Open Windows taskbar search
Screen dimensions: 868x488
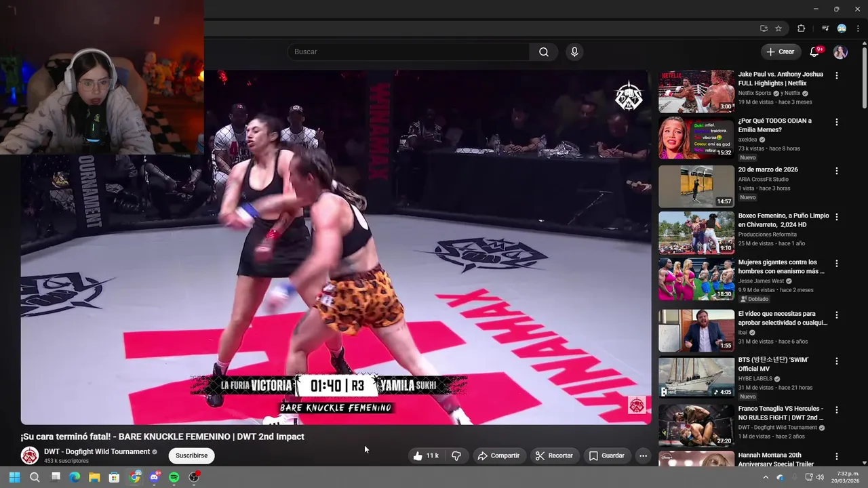pos(35,477)
